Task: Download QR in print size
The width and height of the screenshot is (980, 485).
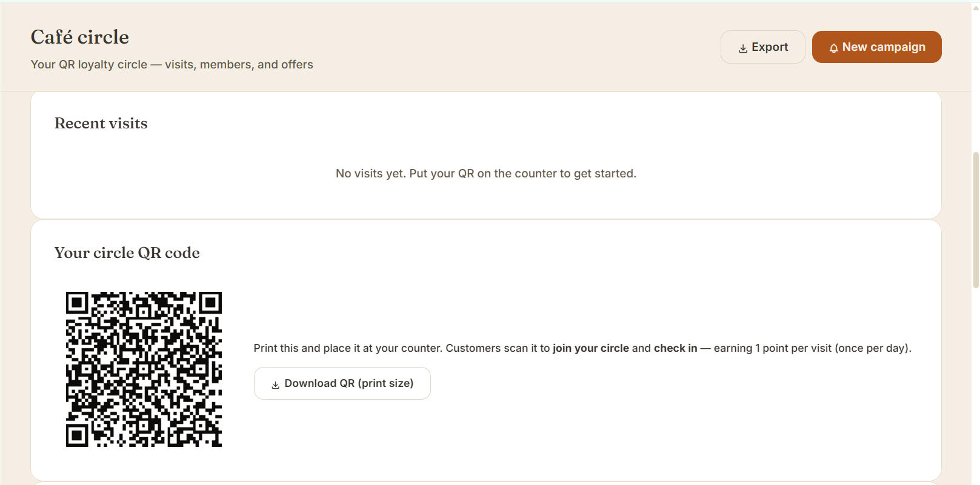Action: (x=342, y=383)
